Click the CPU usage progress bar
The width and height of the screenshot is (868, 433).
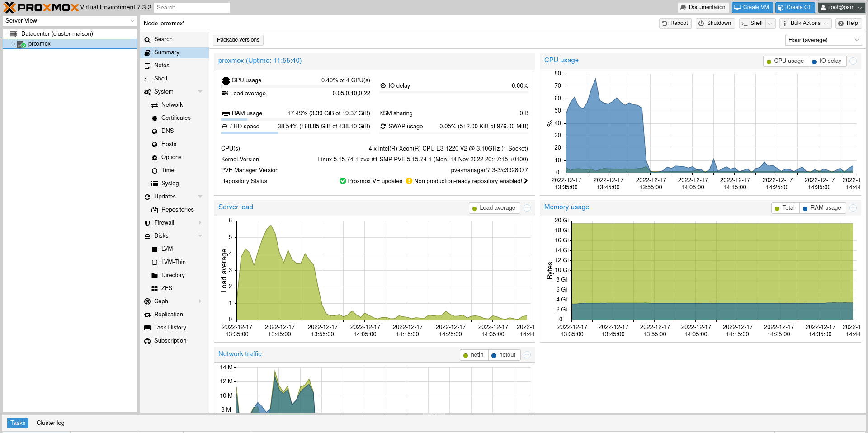pos(296,86)
